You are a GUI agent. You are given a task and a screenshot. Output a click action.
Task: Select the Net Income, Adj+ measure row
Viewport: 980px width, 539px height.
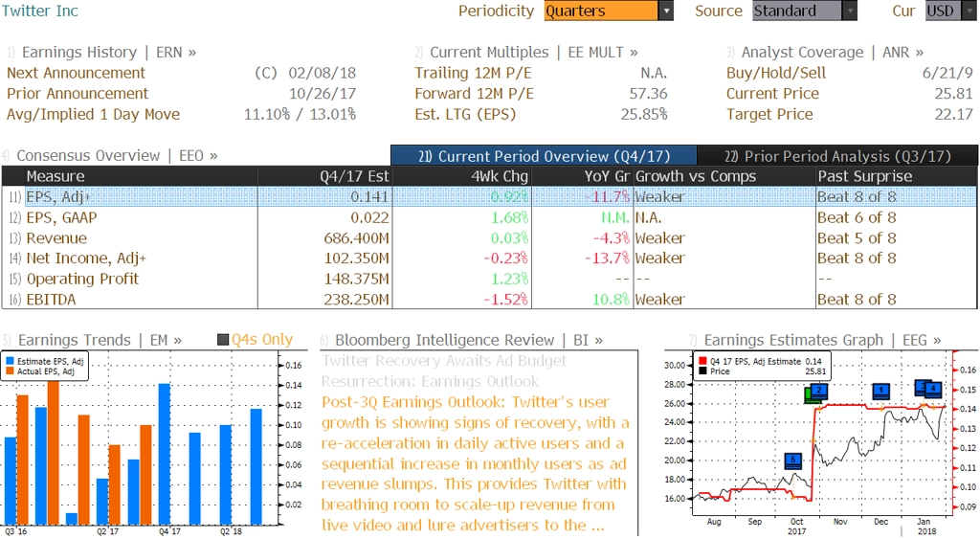click(x=489, y=258)
